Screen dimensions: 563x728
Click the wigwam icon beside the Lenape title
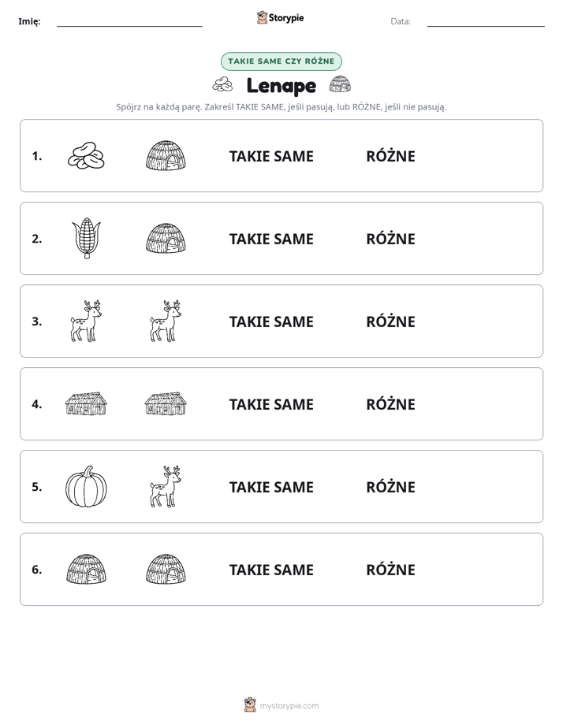click(x=340, y=84)
